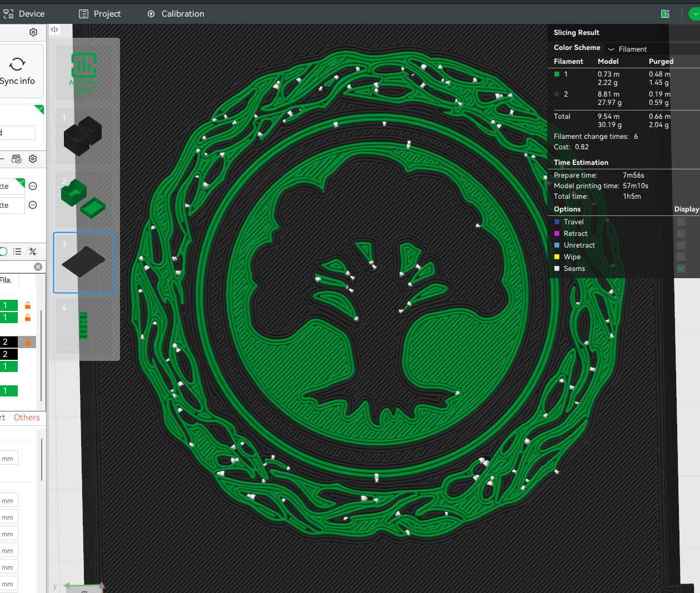Image resolution: width=700 pixels, height=593 pixels.
Task: Click the AMS filament sync icon
Action: (17, 159)
